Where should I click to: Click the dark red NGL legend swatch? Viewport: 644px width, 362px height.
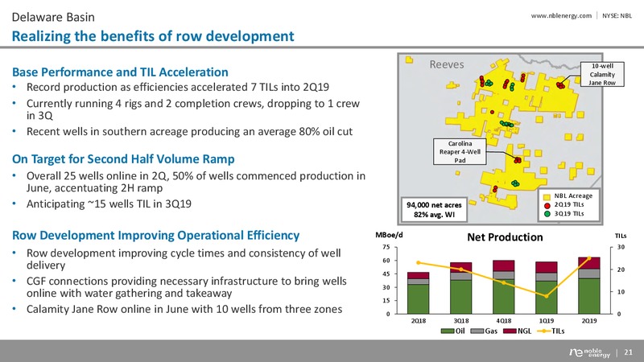[510, 331]
